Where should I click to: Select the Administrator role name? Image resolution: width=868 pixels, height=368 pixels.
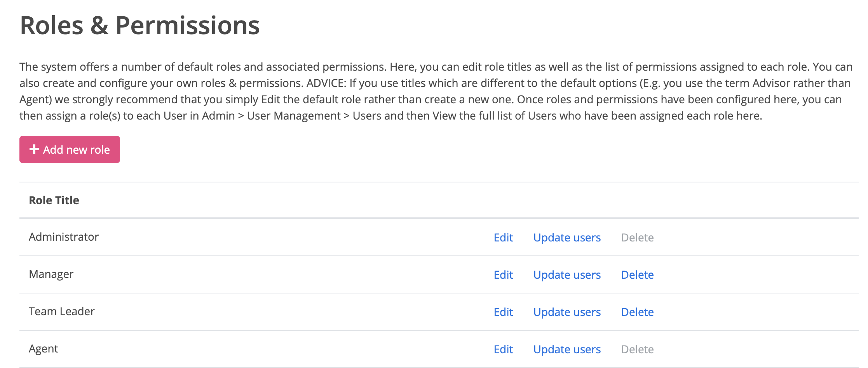click(64, 237)
